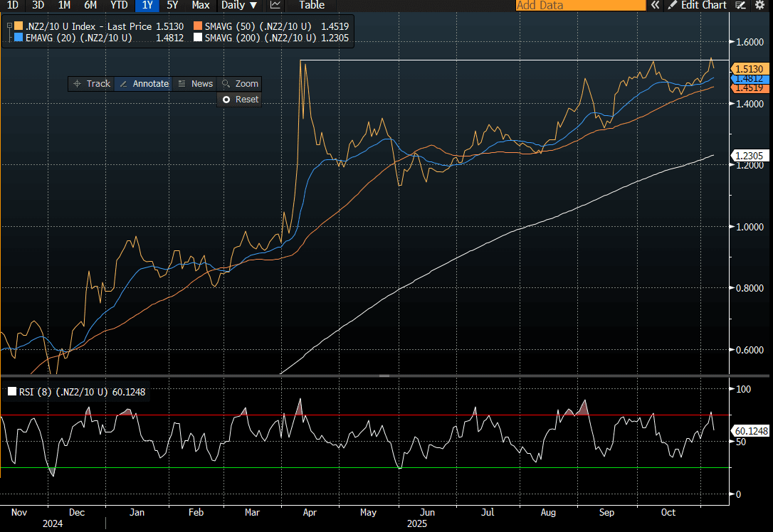Open the News overlay tool
This screenshot has width=773, height=532.
point(195,83)
